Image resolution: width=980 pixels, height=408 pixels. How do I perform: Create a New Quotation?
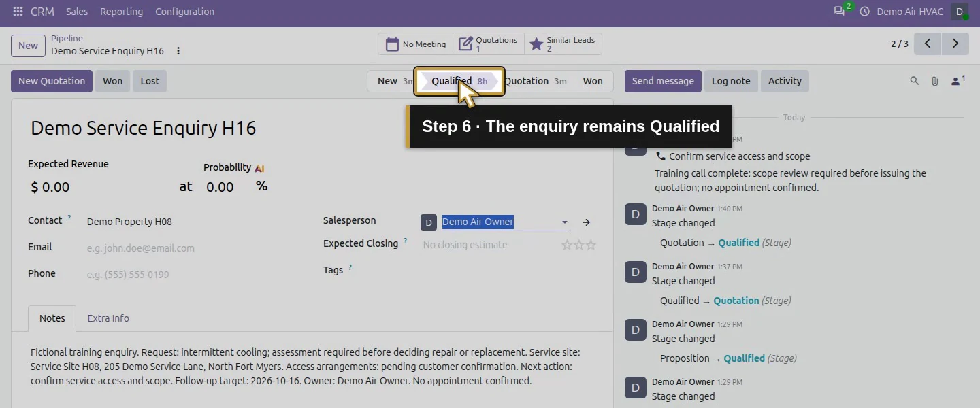pyautogui.click(x=52, y=81)
